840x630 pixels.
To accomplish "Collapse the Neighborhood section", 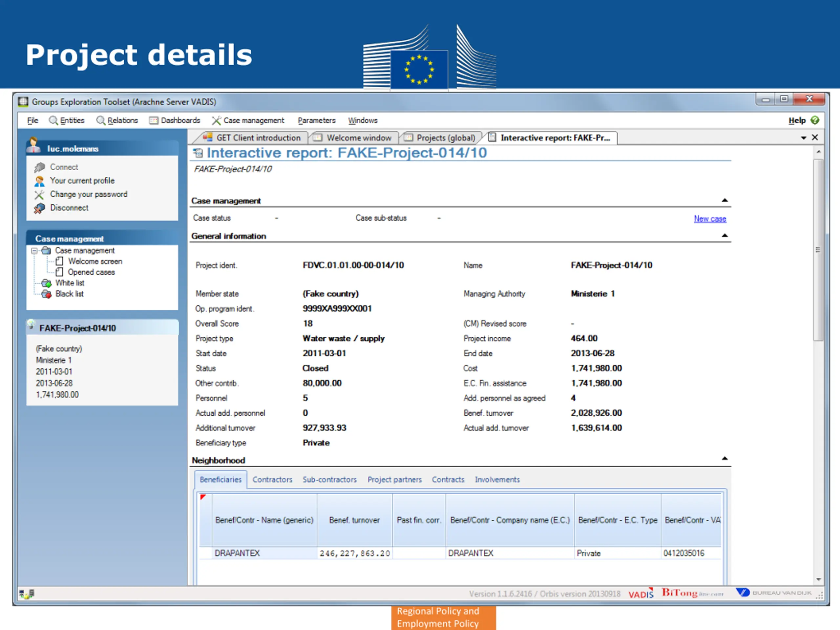I will [x=724, y=458].
